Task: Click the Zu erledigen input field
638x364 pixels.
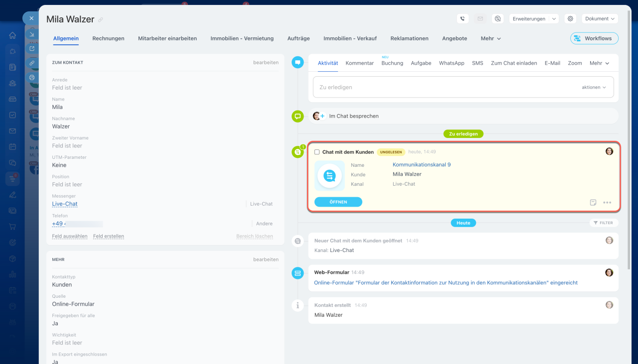Action: [444, 87]
